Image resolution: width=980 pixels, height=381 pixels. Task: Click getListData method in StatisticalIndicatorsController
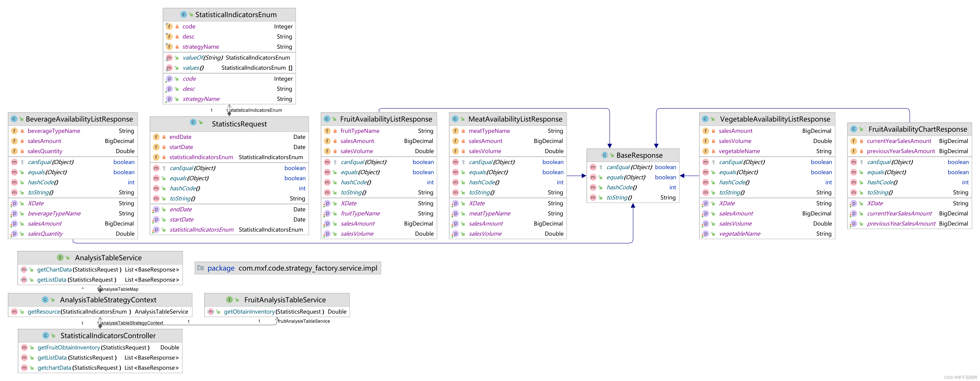click(x=100, y=358)
